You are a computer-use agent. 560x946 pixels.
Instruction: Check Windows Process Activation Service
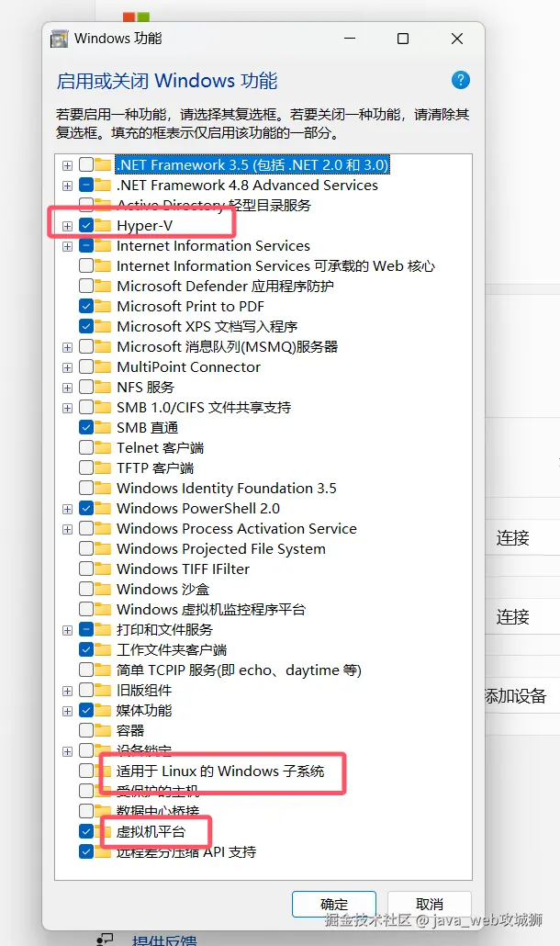pos(86,528)
